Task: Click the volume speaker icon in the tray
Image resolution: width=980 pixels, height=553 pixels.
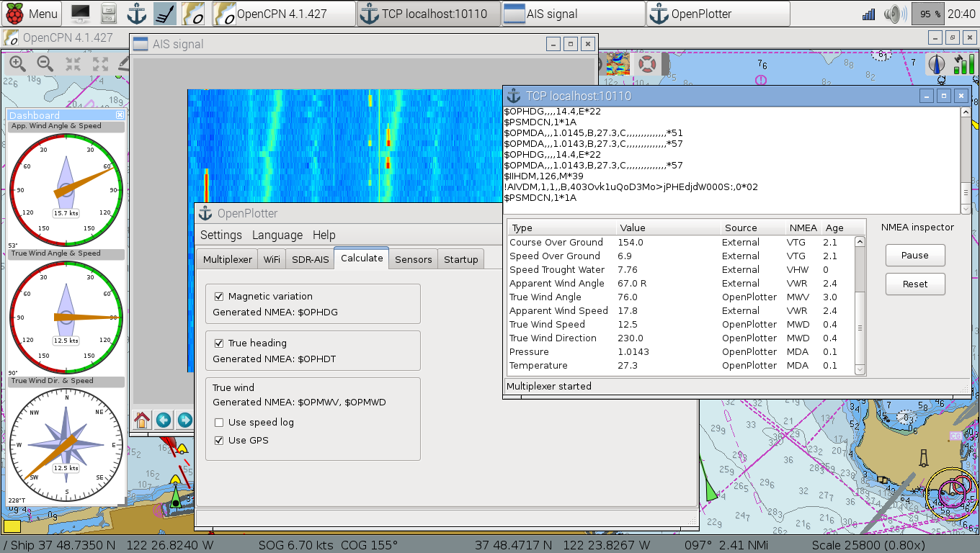Action: [896, 13]
